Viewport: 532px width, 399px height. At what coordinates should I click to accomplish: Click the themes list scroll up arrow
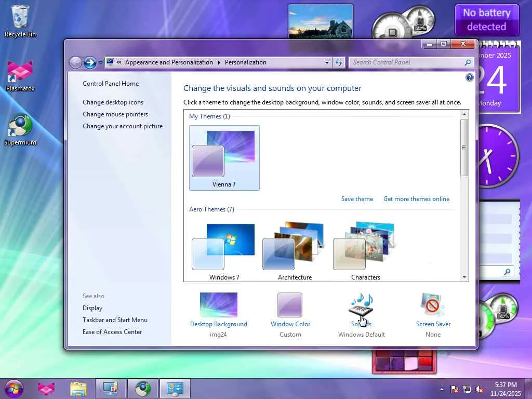(x=464, y=114)
